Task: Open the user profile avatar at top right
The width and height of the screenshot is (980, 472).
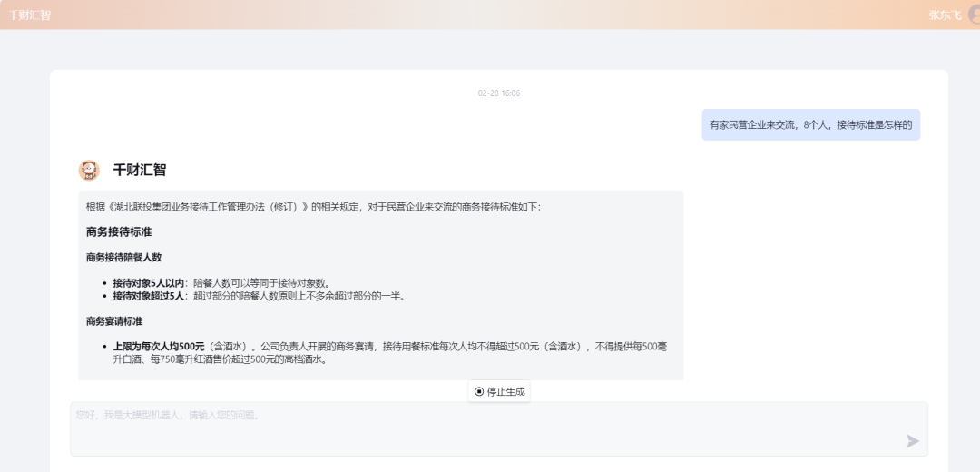Action: pyautogui.click(x=973, y=15)
